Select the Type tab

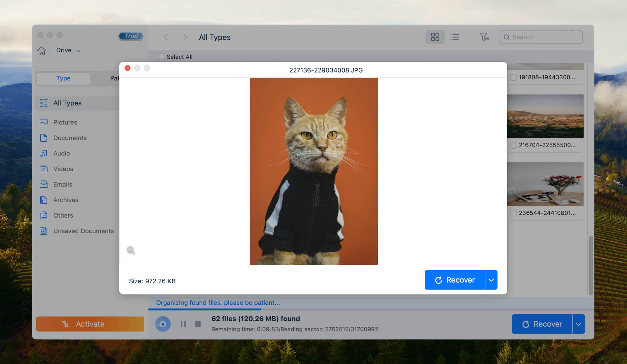[x=63, y=78]
